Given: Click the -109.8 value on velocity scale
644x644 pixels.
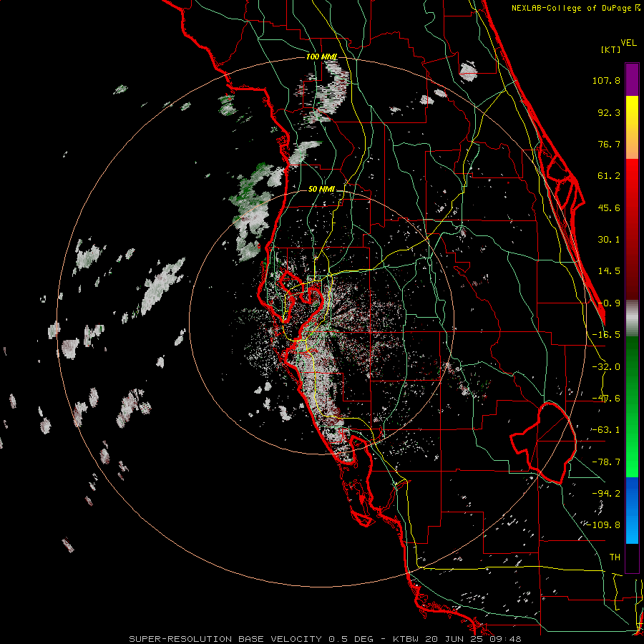Looking at the screenshot, I should coord(604,525).
